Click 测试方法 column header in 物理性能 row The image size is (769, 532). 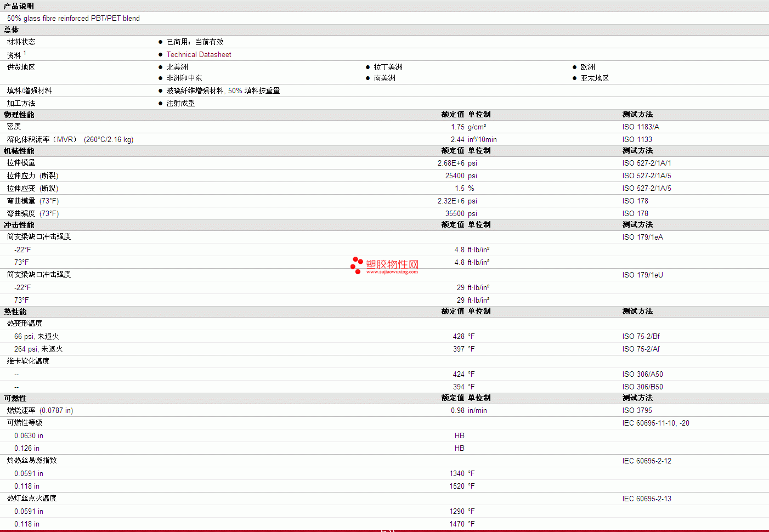(x=637, y=115)
